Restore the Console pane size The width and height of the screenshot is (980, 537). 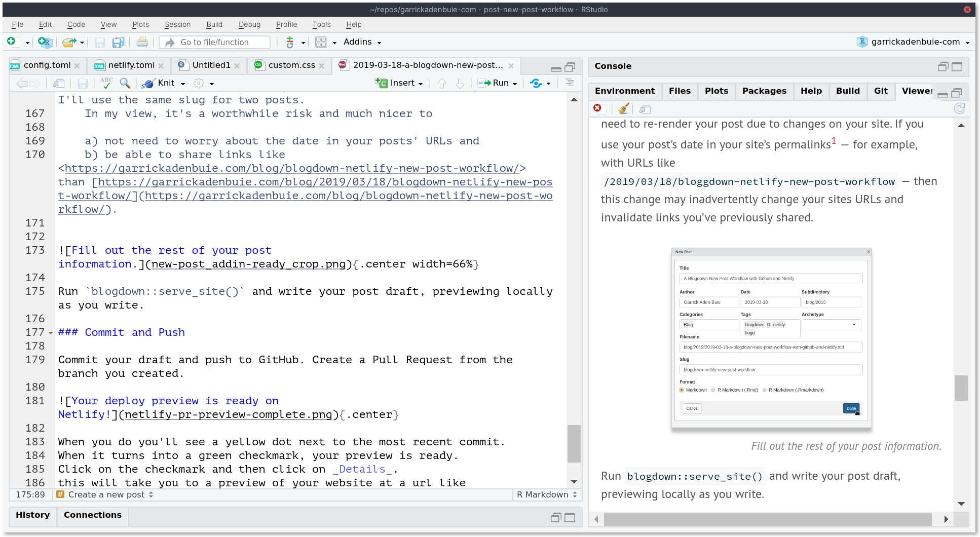pos(943,66)
